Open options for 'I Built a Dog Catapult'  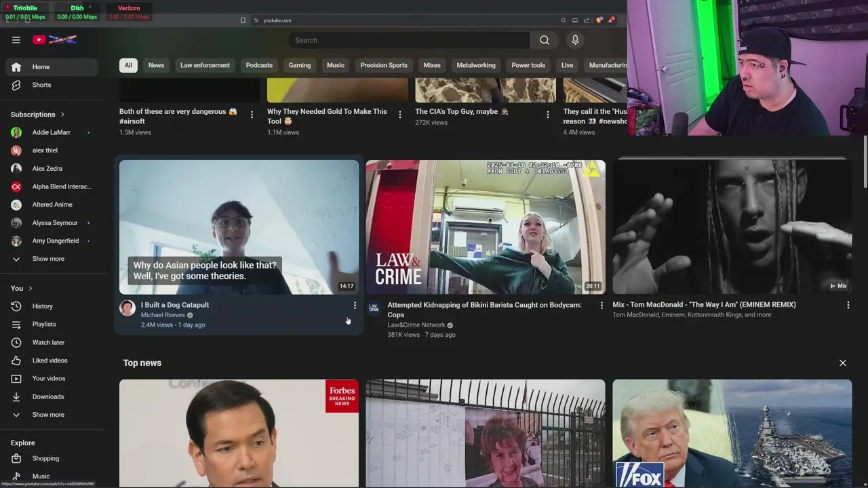point(355,306)
